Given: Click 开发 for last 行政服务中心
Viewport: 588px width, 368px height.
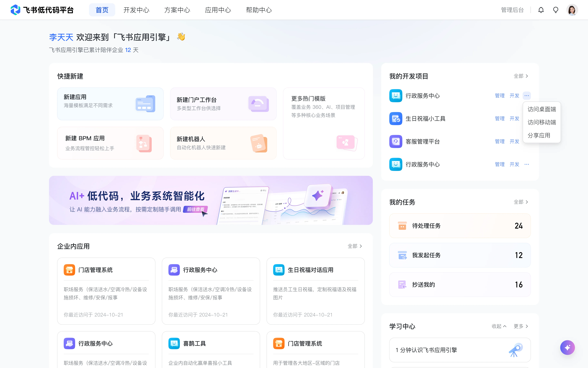Looking at the screenshot, I should click(514, 164).
